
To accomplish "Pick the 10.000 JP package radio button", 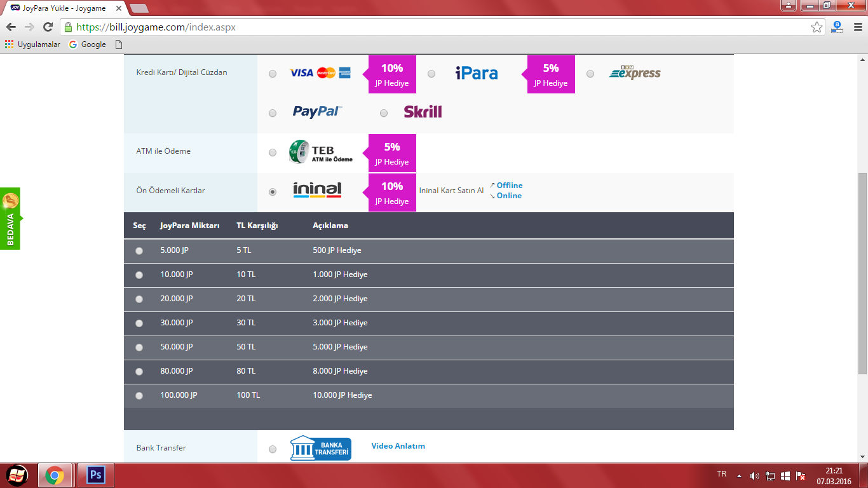I will tap(139, 275).
